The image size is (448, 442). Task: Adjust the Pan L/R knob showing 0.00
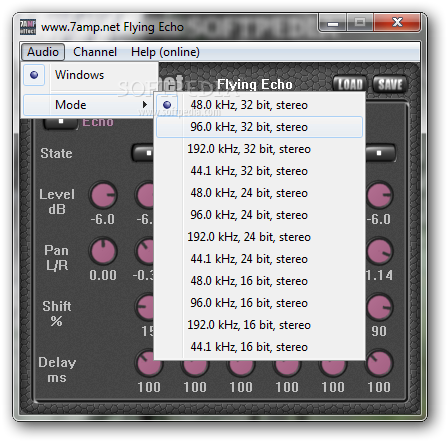pos(103,251)
